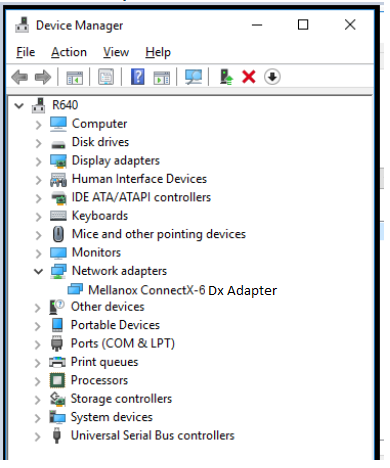Go back with the left arrow toolbar icon
The height and width of the screenshot is (468, 390).
click(20, 77)
